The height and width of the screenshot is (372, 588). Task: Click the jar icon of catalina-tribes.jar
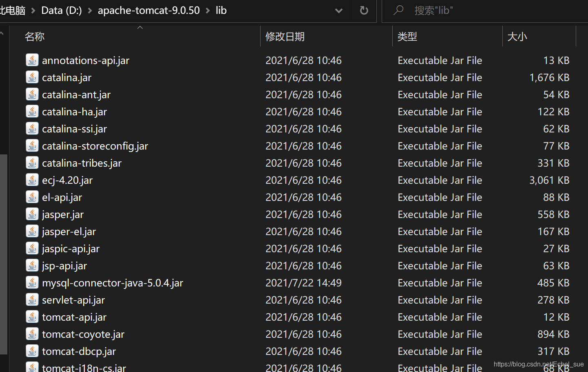[32, 163]
